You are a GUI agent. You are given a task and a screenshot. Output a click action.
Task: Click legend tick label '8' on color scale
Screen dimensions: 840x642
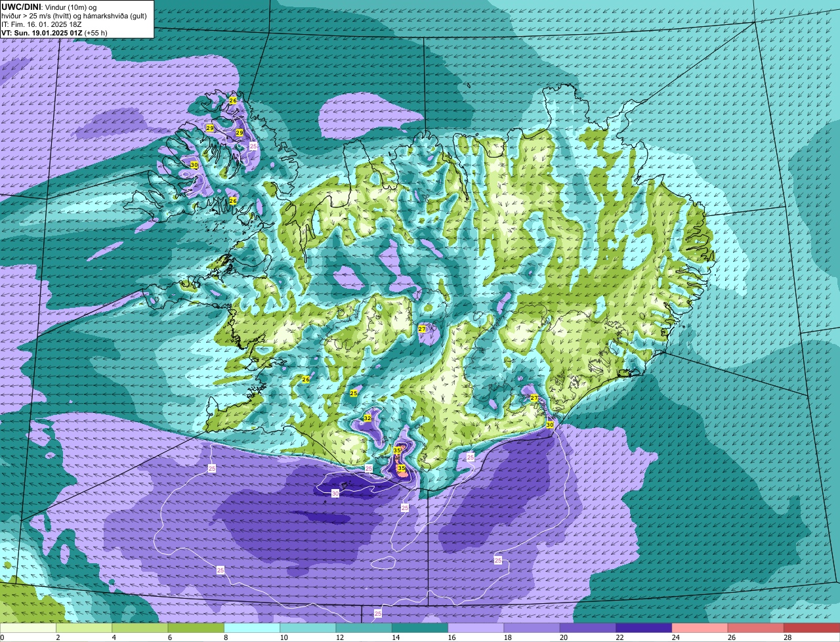226,637
